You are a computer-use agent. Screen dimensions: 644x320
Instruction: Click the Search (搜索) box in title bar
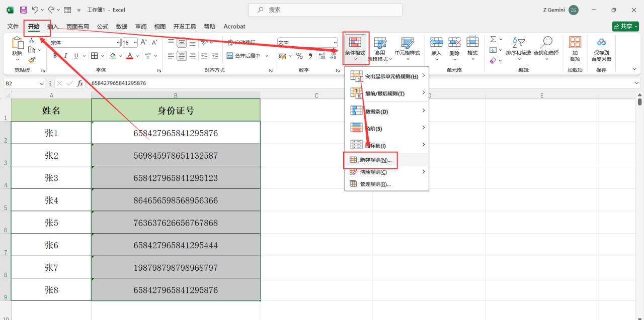tap(325, 10)
